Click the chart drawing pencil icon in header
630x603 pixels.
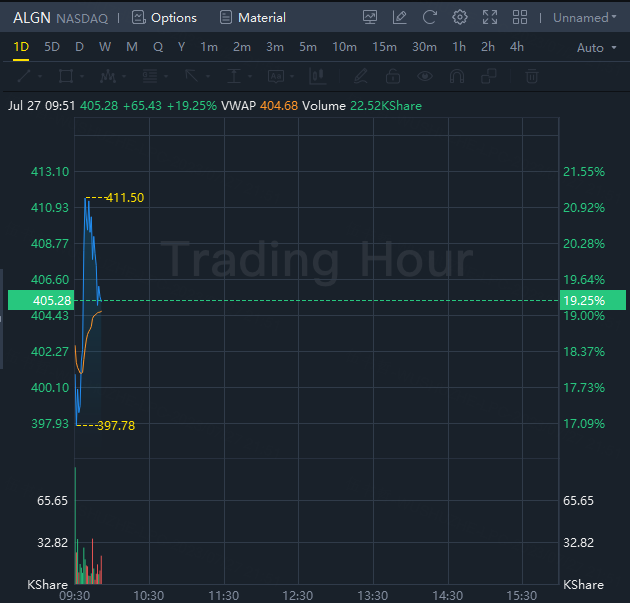399,18
